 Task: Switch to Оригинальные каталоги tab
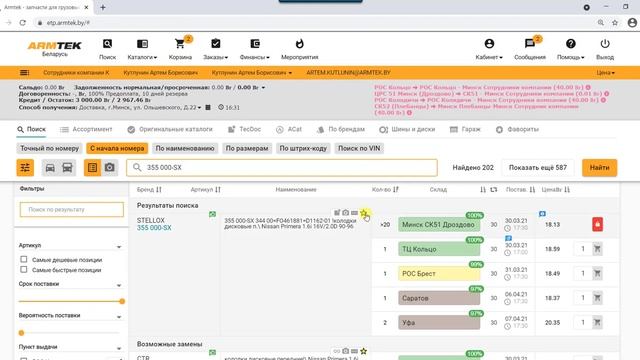[x=170, y=129]
